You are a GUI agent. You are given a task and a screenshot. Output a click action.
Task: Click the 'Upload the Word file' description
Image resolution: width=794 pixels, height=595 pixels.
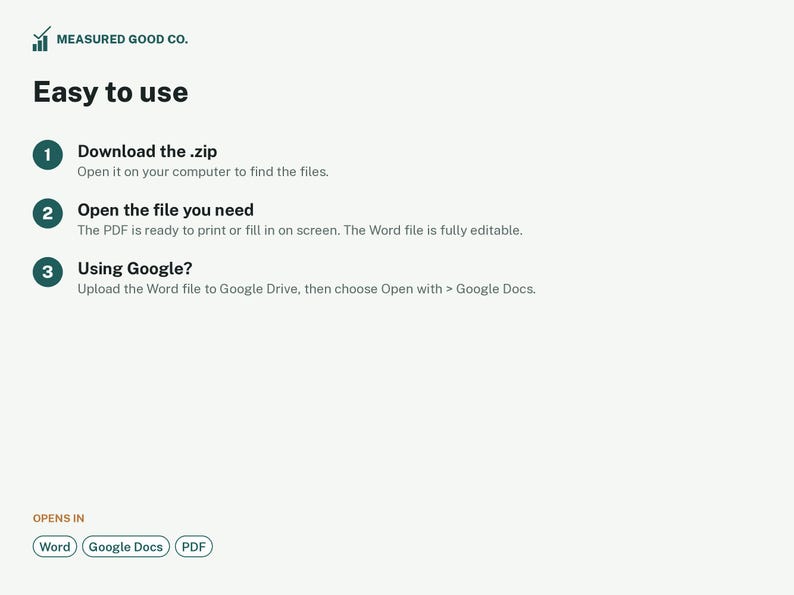coord(306,289)
